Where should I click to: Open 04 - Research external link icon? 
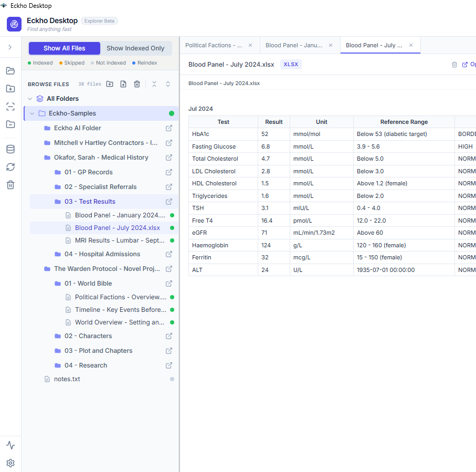coord(169,365)
